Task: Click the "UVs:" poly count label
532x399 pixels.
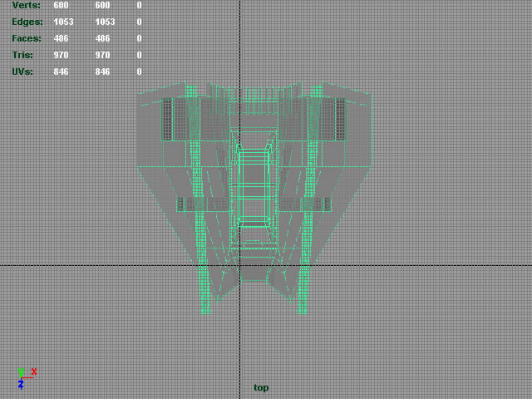Action: pos(22,71)
